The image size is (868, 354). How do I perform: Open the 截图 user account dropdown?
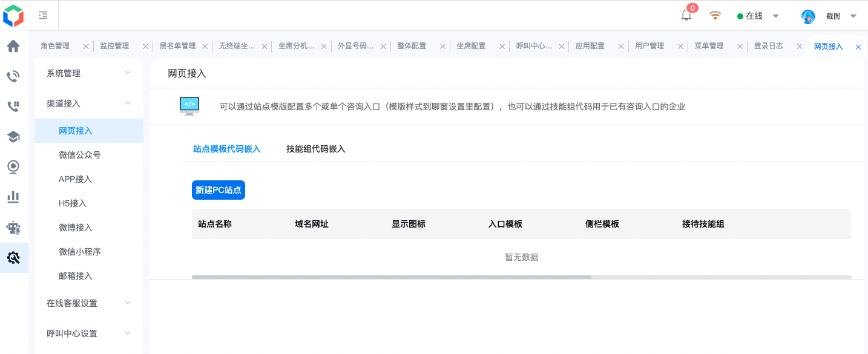coord(841,16)
